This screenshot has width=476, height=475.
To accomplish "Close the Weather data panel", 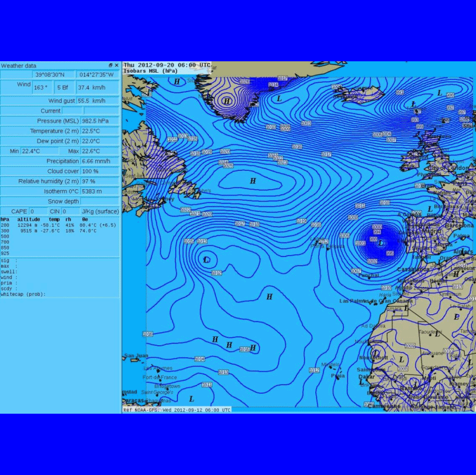I will point(117,65).
